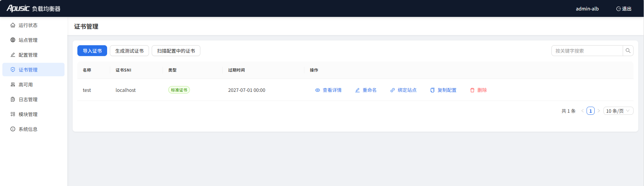The height and width of the screenshot is (186, 644).
Task: Click the info icon beside 系统信息
Action: click(13, 129)
